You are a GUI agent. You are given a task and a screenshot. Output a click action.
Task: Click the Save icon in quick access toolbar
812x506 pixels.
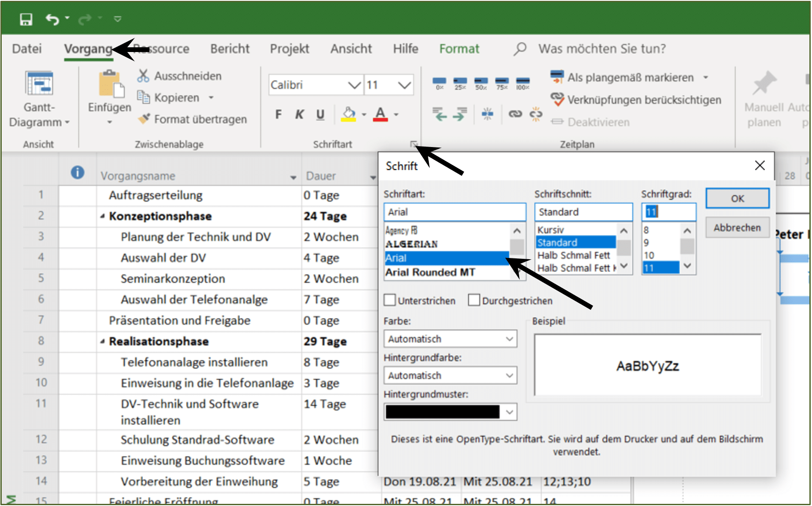[26, 19]
